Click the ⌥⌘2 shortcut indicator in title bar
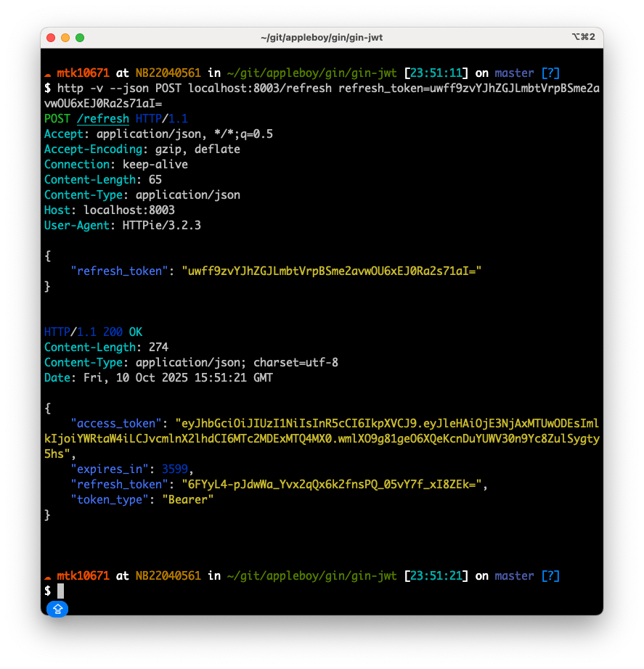This screenshot has width=644, height=669. (x=583, y=37)
